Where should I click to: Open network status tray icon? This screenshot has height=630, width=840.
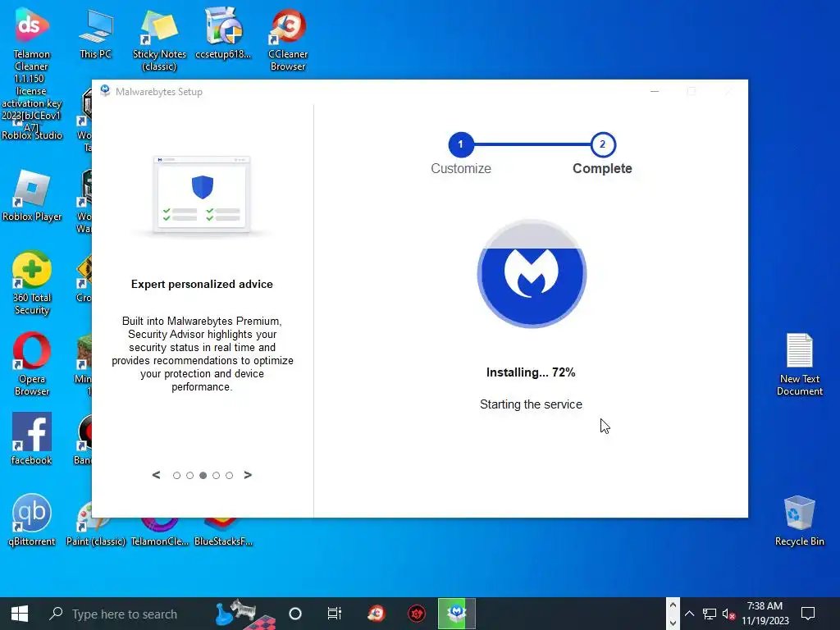click(x=710, y=614)
